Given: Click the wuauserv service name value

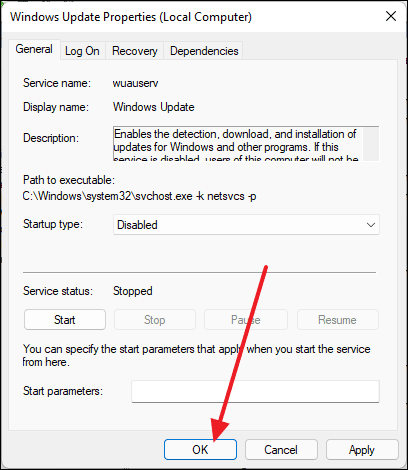Looking at the screenshot, I should (135, 83).
